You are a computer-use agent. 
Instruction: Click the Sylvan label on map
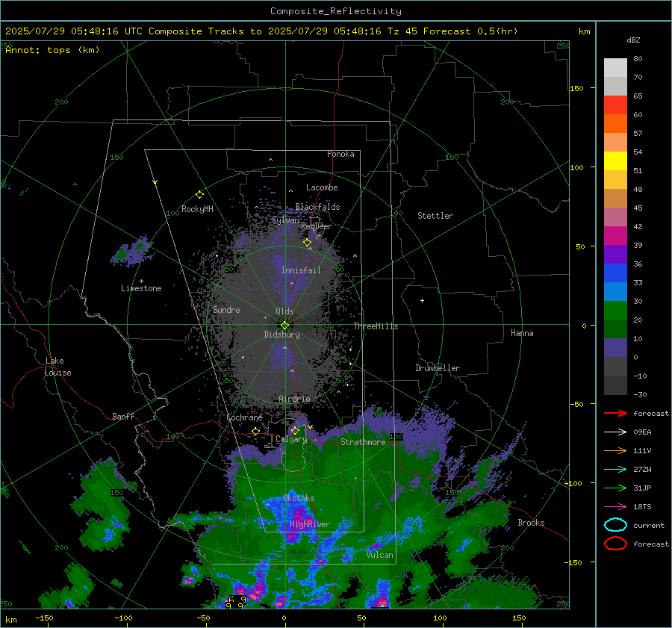pyautogui.click(x=285, y=220)
